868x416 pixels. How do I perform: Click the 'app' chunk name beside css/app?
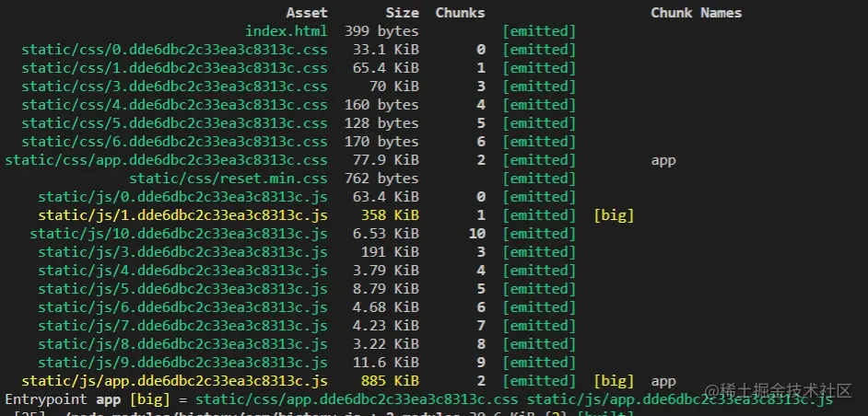tap(663, 161)
